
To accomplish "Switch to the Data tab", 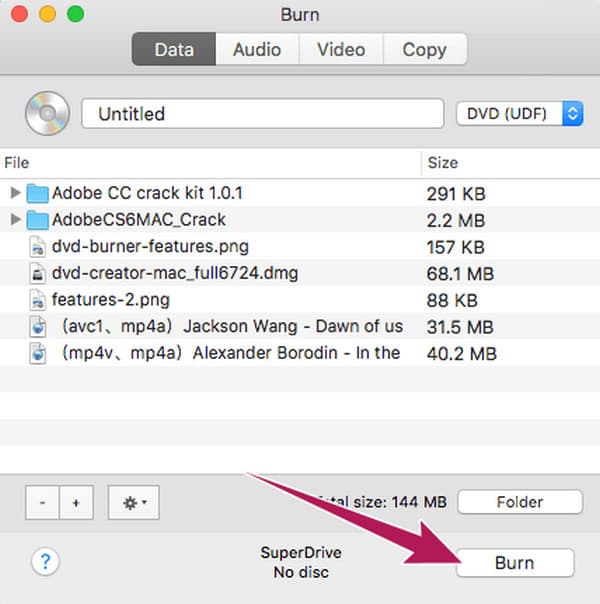I will click(x=174, y=49).
